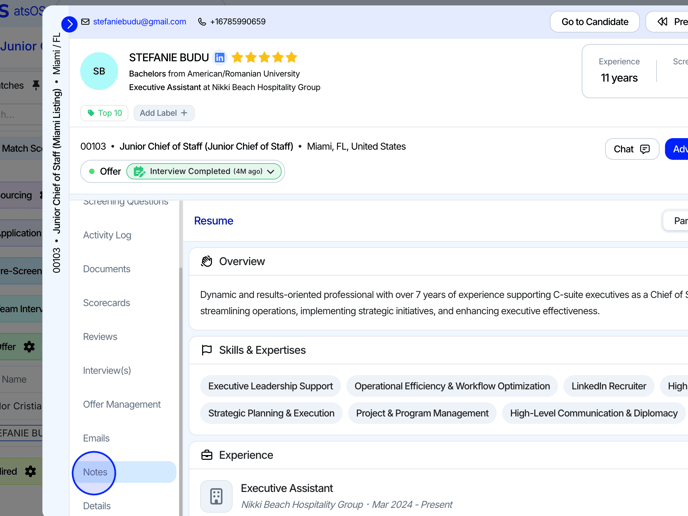
Task: Add a new label to candidate
Action: (x=163, y=113)
